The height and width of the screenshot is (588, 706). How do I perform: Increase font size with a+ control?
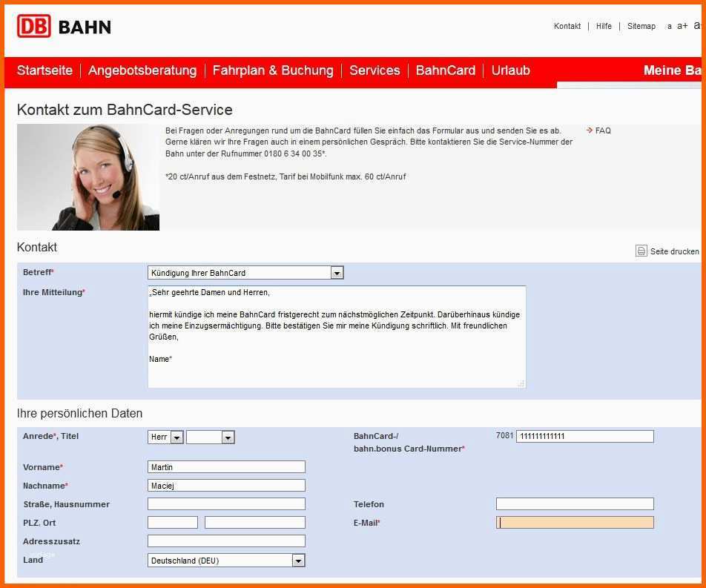pos(682,26)
